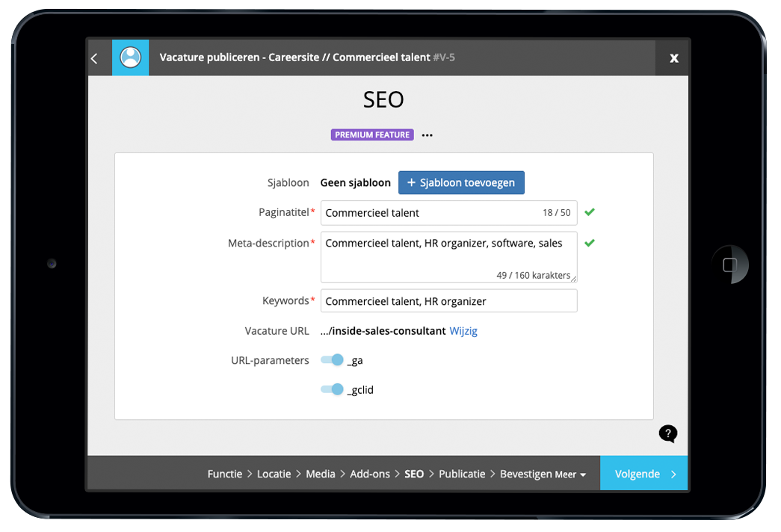This screenshot has height=532, width=781.
Task: Click the green checkmark beside Meta-description
Action: coord(590,243)
